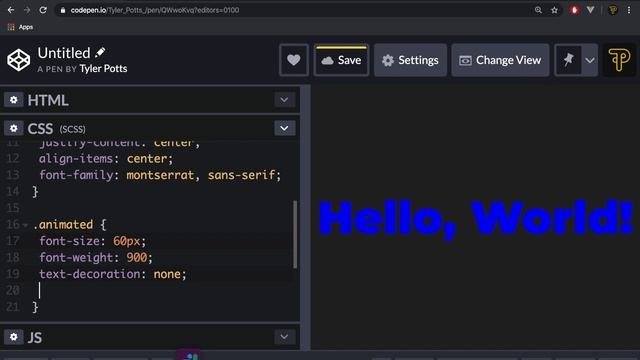The image size is (640, 360).
Task: Pin this pen
Action: click(x=568, y=60)
